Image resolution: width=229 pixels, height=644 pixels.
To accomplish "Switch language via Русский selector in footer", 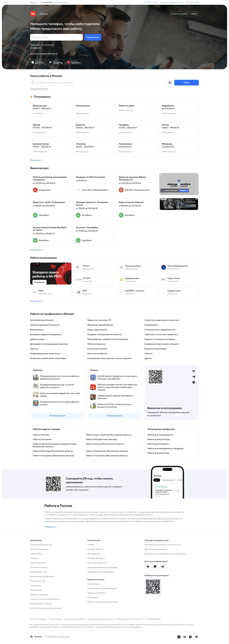I will coord(36,637).
